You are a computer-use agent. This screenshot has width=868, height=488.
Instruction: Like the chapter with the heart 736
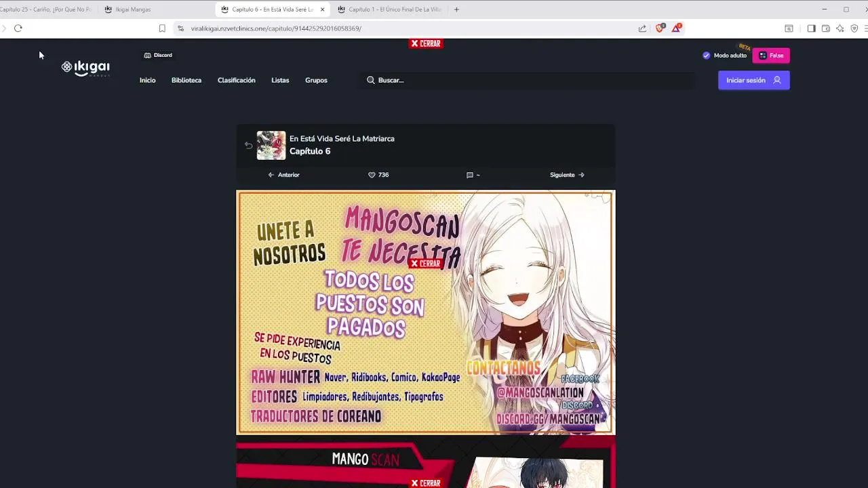378,175
